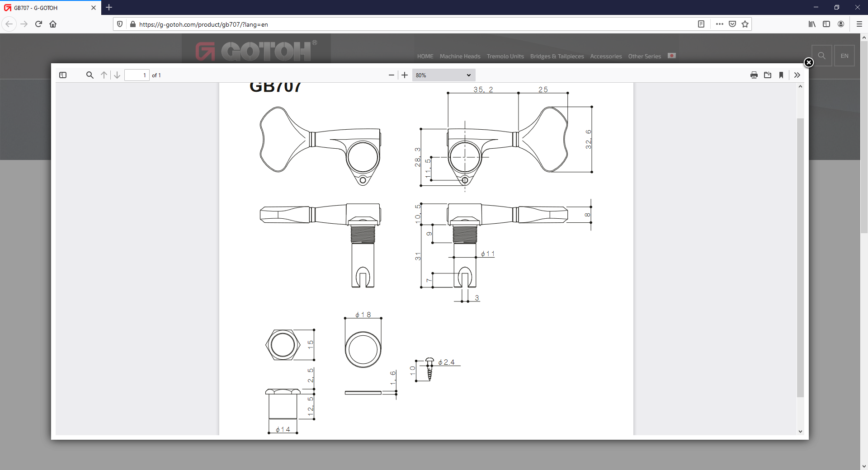Click the PDF viewer vertical scrollbar thumb

tap(800, 258)
